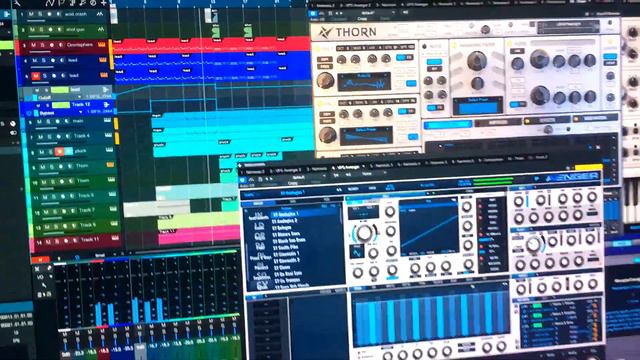Open the pluck track's keyboard instrument icon
640x360 pixels.
pyautogui.click(x=109, y=150)
